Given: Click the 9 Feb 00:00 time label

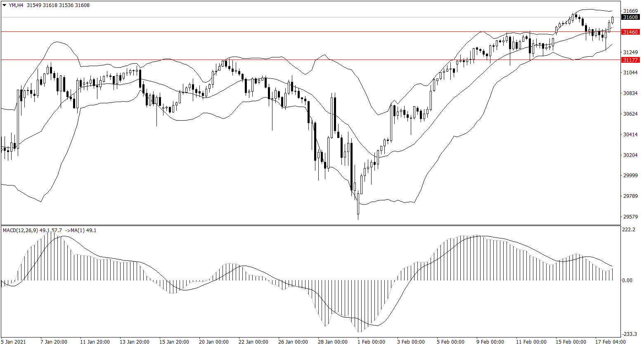Looking at the screenshot, I should [x=490, y=342].
